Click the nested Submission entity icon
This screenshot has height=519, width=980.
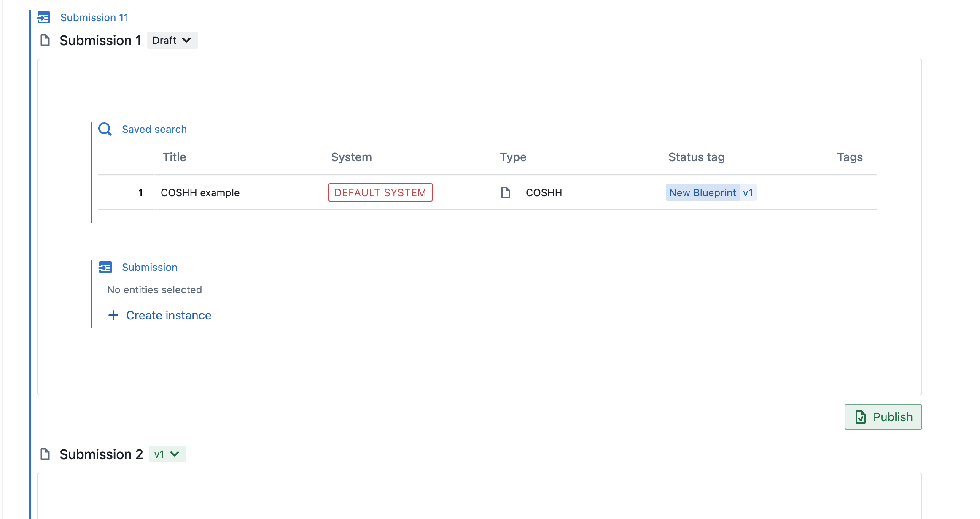pos(105,267)
